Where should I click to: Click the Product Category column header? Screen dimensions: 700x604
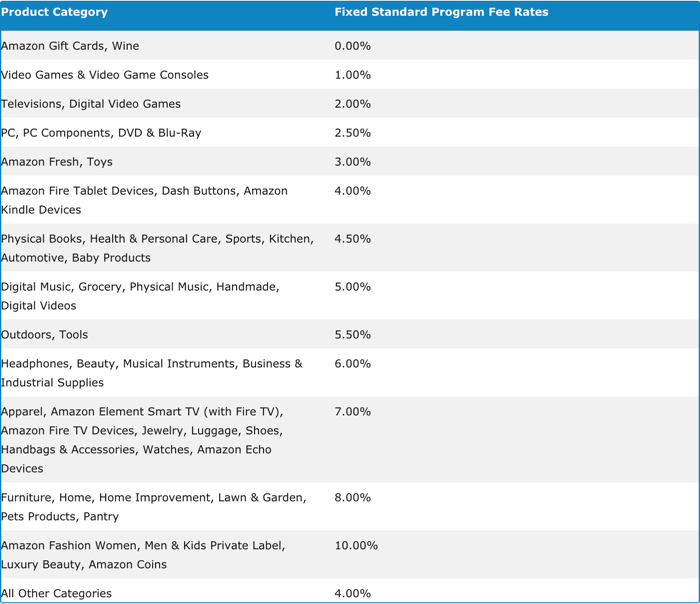click(54, 13)
